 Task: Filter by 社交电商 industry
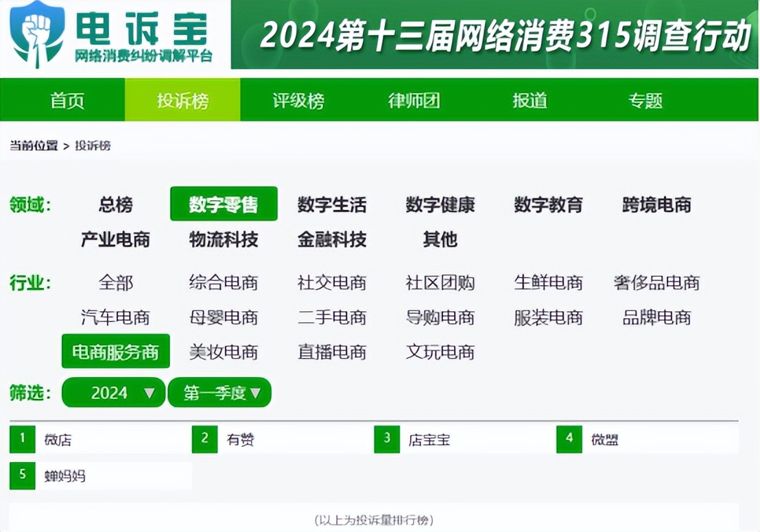332,282
